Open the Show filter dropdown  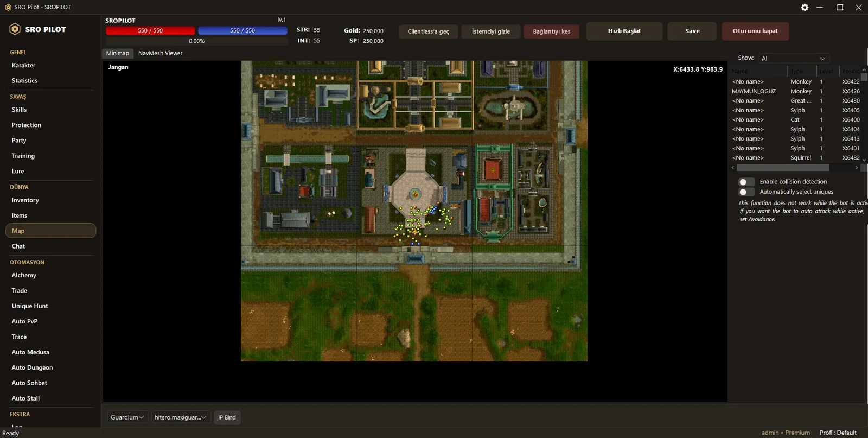[793, 58]
